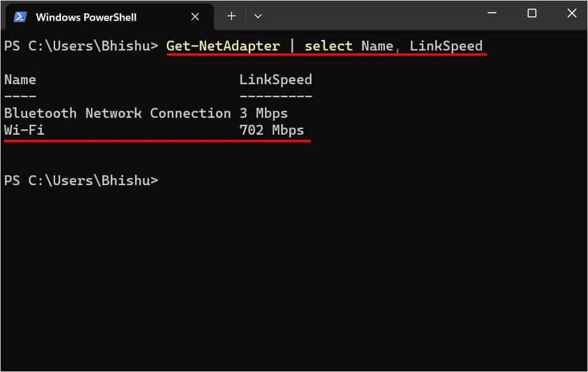
Task: Click the Get-NetAdapter command text
Action: click(x=223, y=45)
